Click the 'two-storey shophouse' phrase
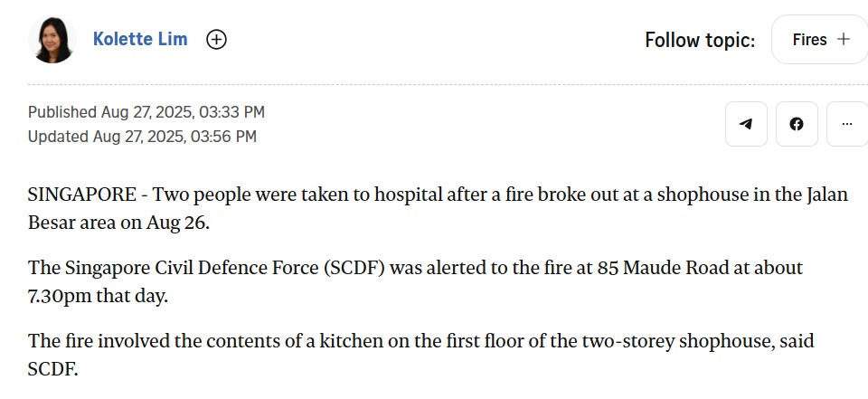 [676, 341]
